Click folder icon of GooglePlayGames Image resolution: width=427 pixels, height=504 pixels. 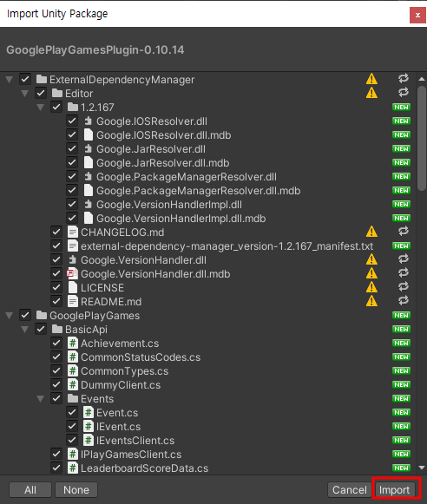[42, 315]
